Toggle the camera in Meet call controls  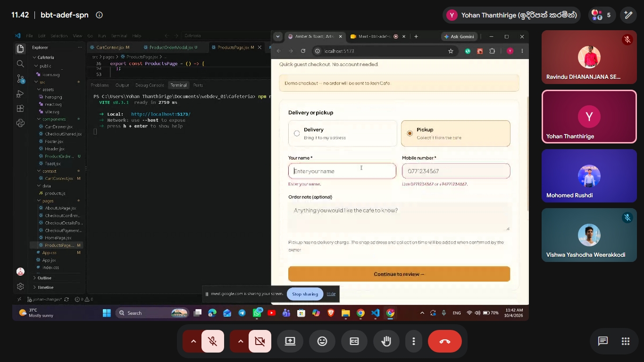260,341
